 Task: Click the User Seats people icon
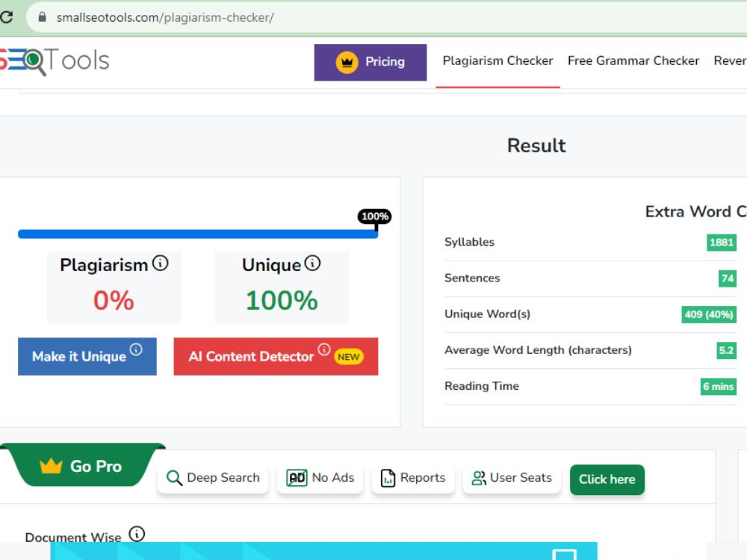click(x=479, y=478)
